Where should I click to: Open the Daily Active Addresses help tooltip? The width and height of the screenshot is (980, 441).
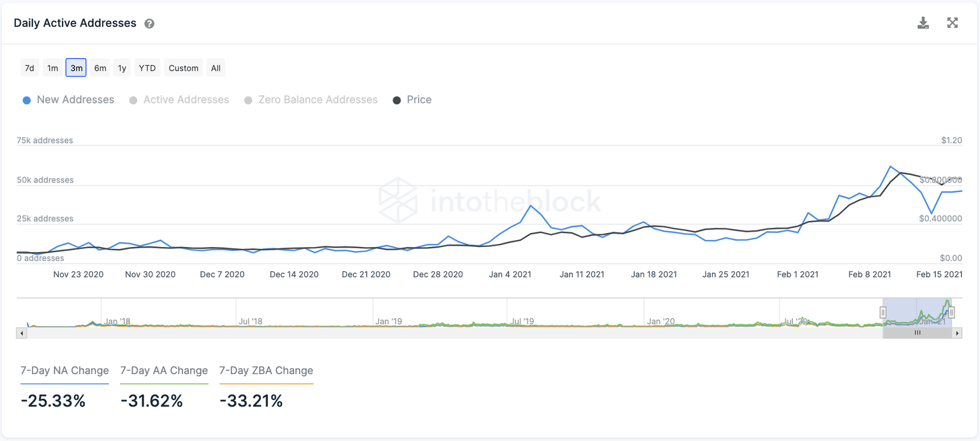click(x=149, y=23)
